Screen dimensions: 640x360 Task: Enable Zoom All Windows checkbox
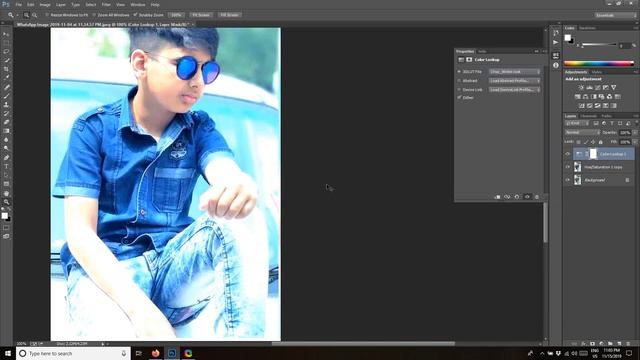(x=94, y=15)
